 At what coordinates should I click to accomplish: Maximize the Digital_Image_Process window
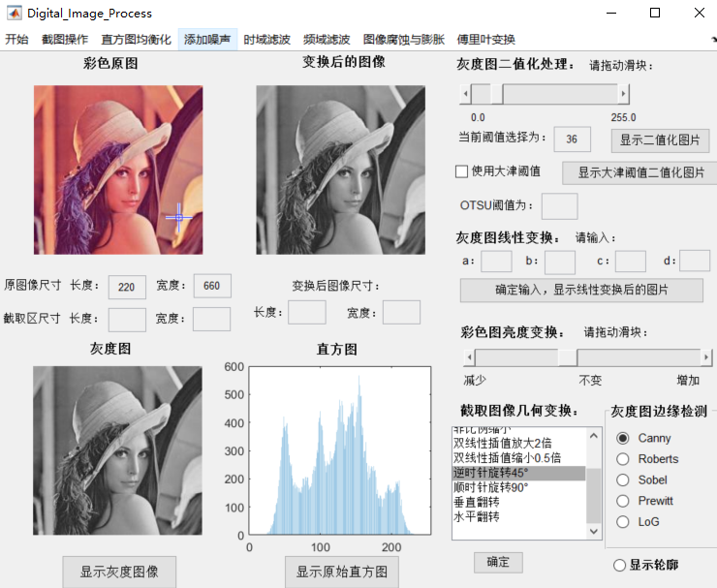[655, 13]
